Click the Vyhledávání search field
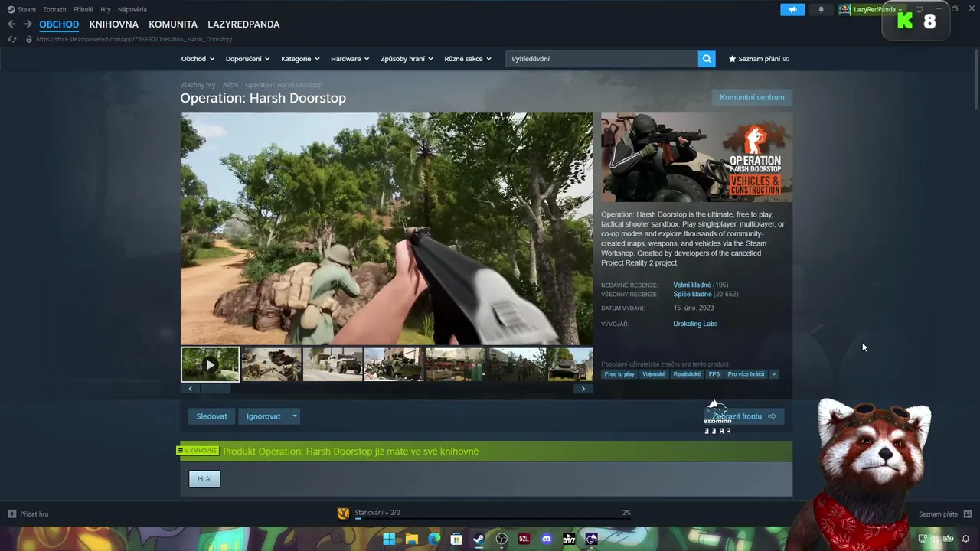The width and height of the screenshot is (980, 551). point(602,59)
